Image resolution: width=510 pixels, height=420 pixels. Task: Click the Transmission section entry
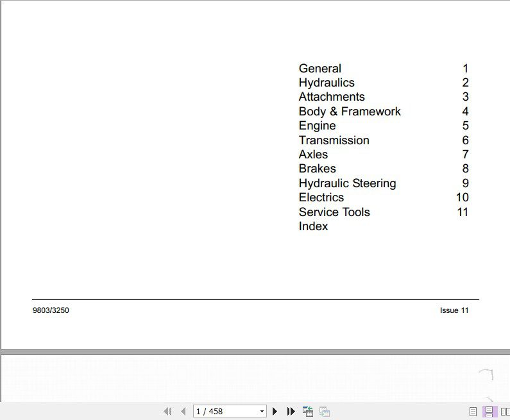click(334, 140)
